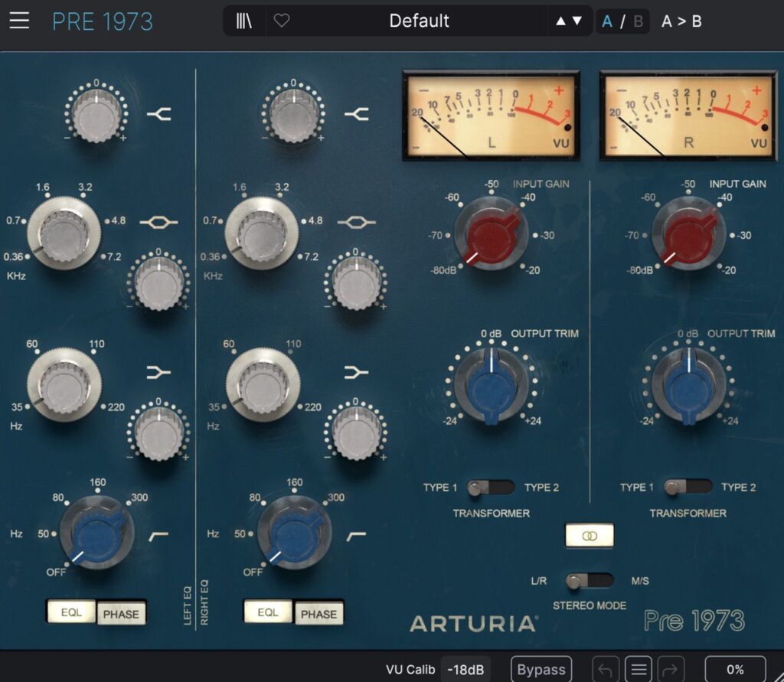Favorite the preset with the heart icon

(282, 21)
